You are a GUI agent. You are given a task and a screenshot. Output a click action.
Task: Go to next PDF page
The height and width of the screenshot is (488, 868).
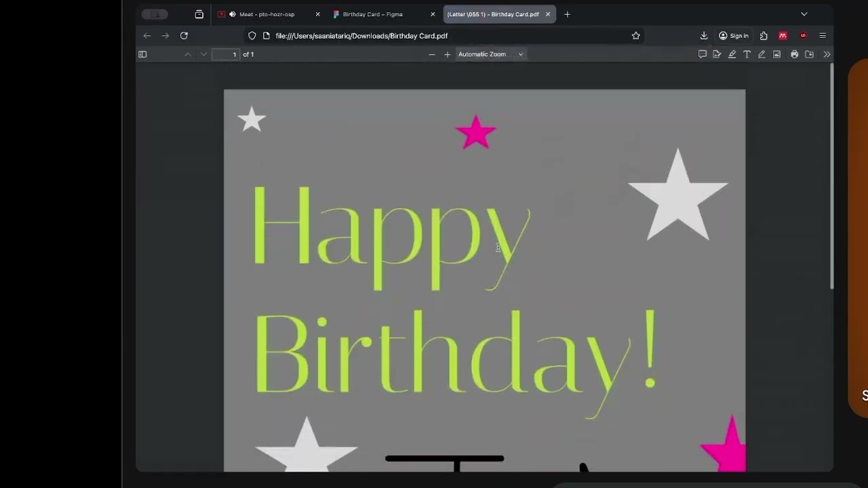pos(203,54)
